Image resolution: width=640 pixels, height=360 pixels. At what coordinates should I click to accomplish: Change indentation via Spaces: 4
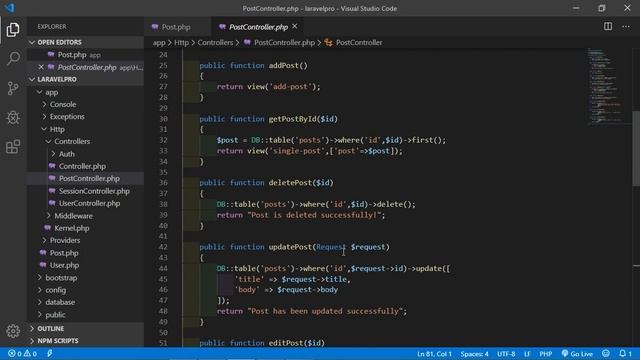pos(474,354)
